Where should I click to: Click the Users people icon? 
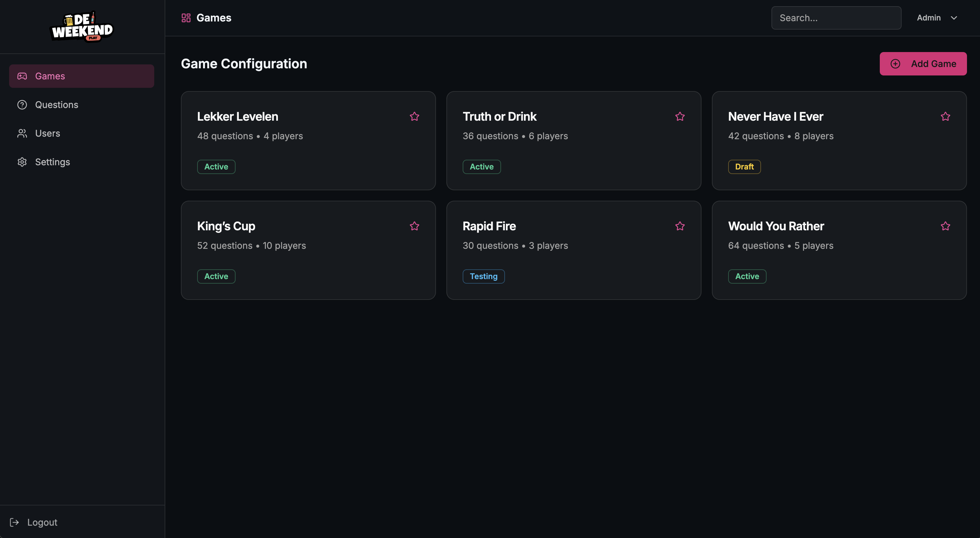(x=22, y=133)
